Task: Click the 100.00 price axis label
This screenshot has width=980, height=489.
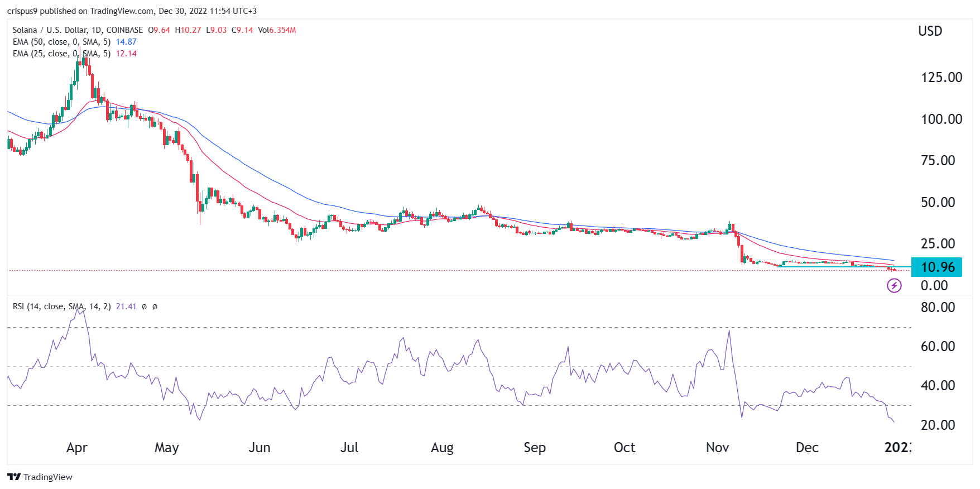Action: click(941, 119)
